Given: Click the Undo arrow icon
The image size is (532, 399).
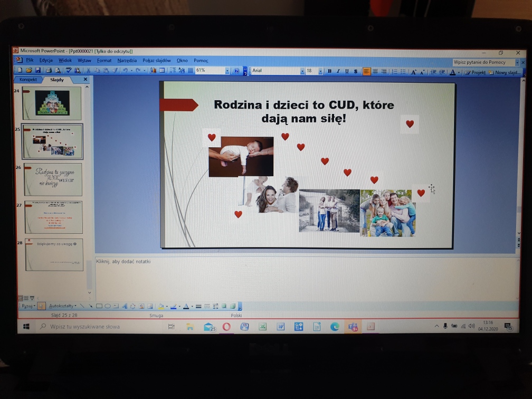Looking at the screenshot, I should tap(125, 71).
